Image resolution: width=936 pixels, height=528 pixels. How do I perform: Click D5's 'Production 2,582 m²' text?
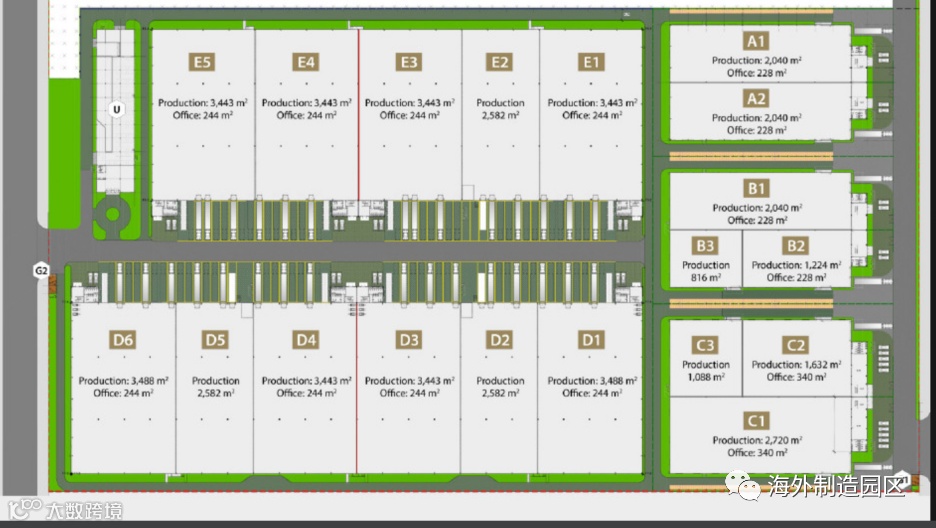215,387
